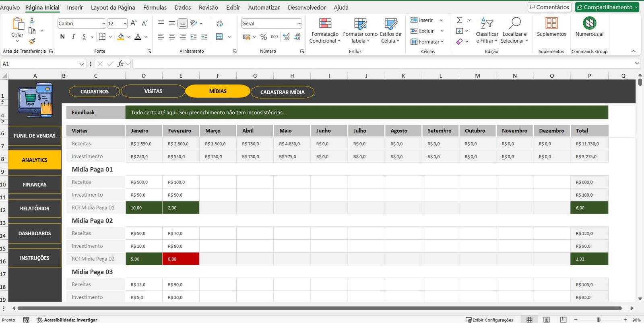644x323 pixels.
Task: Open Formatação Condicional menu
Action: pos(325,31)
